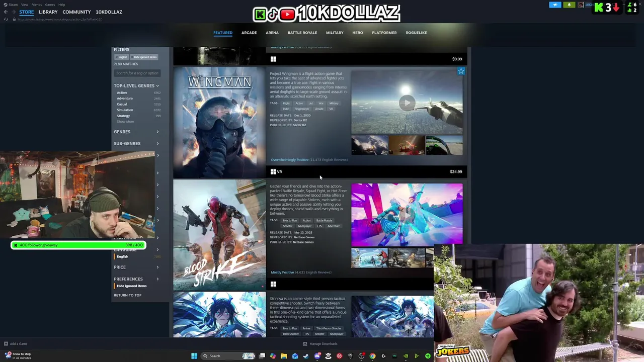The image size is (644, 362).
Task: Remove the English filter chip
Action: point(121,57)
